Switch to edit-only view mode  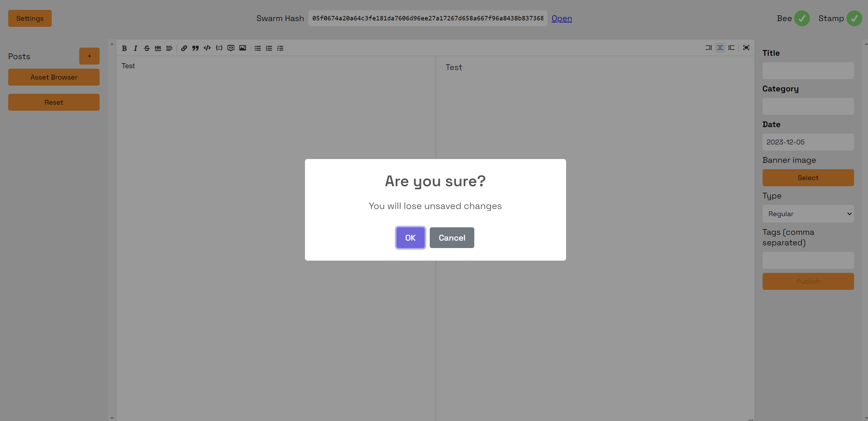click(709, 48)
